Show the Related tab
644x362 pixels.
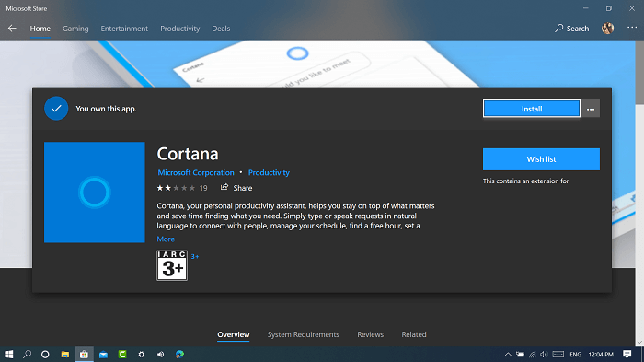coord(414,334)
